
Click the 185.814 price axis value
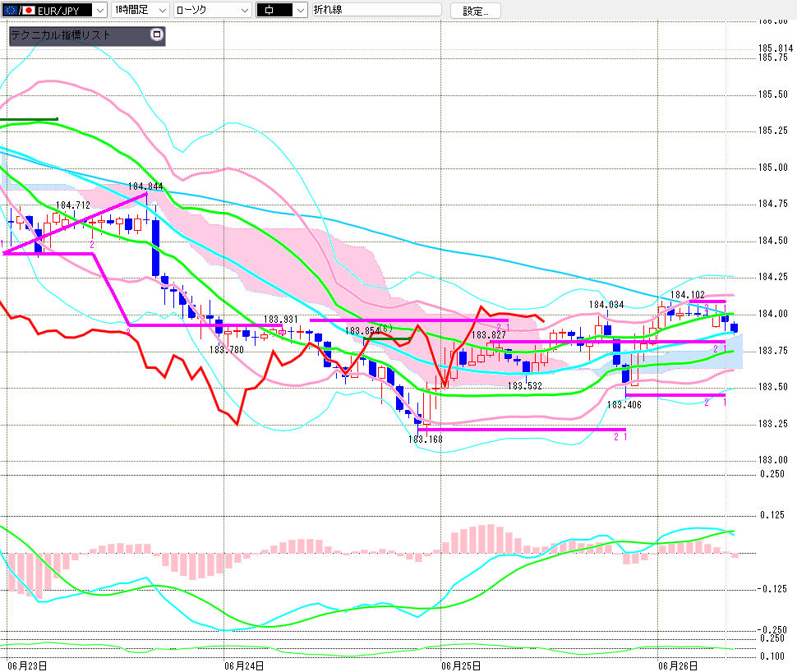coord(776,48)
